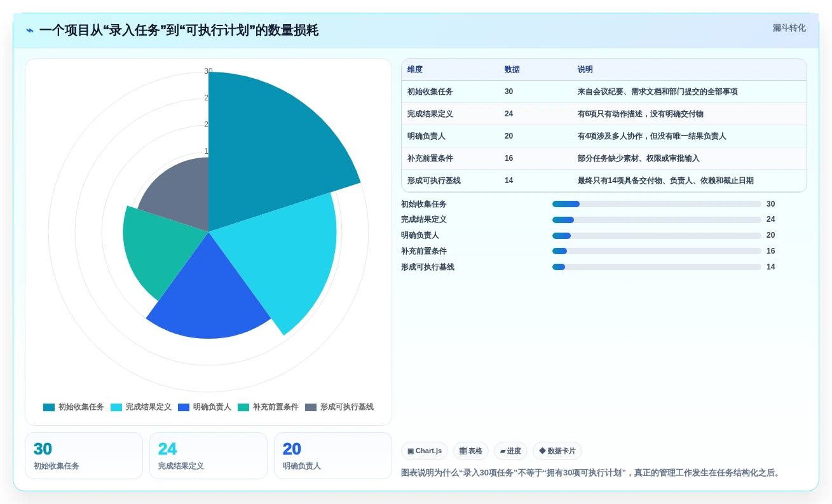This screenshot has height=504, width=832.
Task: Click the 初始收集任务 progress bar
Action: point(657,204)
